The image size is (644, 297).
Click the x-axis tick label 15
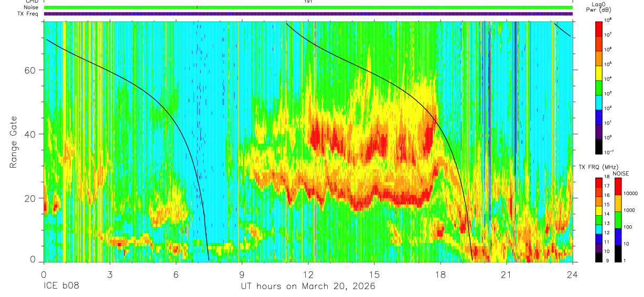[374, 274]
